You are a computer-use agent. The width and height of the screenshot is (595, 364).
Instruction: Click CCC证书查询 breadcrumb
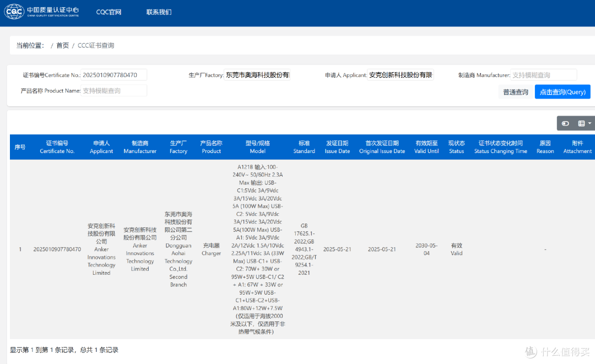pos(96,46)
